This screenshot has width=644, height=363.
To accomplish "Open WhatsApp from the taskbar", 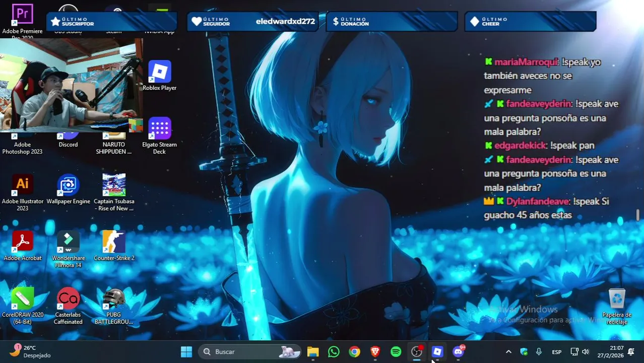I will pyautogui.click(x=334, y=351).
